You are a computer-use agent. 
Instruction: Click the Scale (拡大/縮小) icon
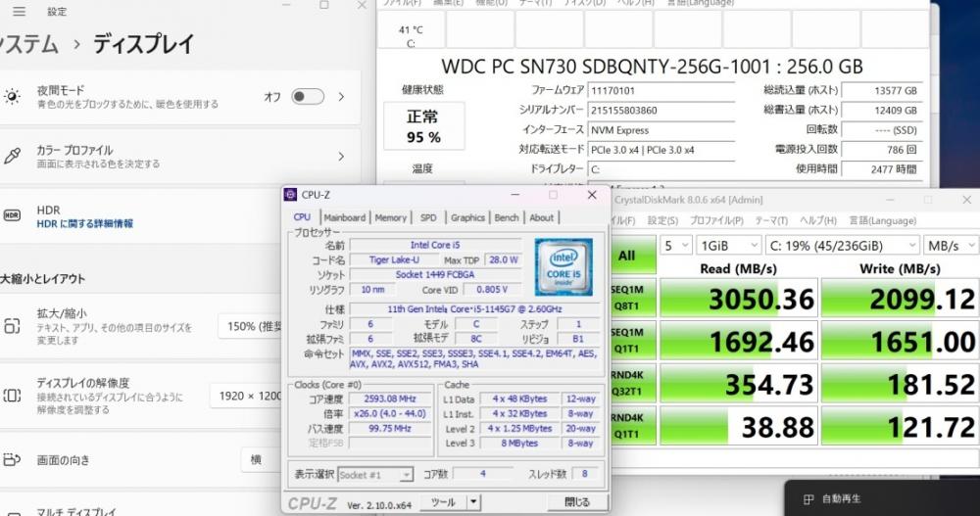tap(12, 326)
